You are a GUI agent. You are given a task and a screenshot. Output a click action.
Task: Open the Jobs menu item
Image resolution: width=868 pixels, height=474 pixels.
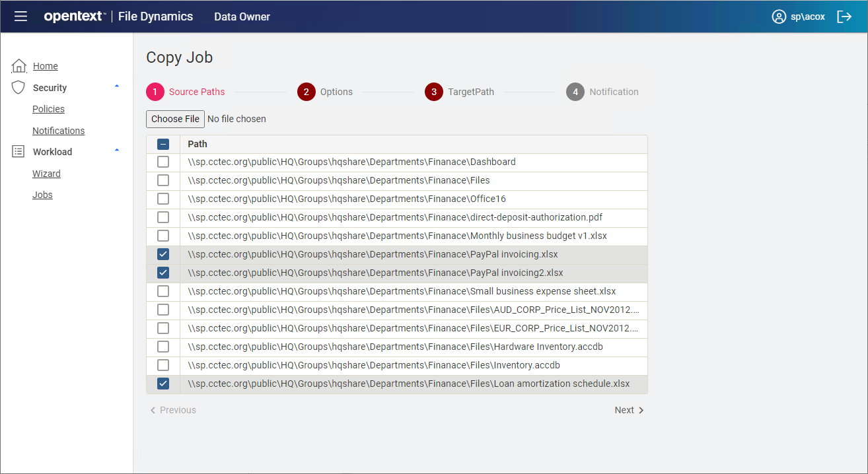42,195
